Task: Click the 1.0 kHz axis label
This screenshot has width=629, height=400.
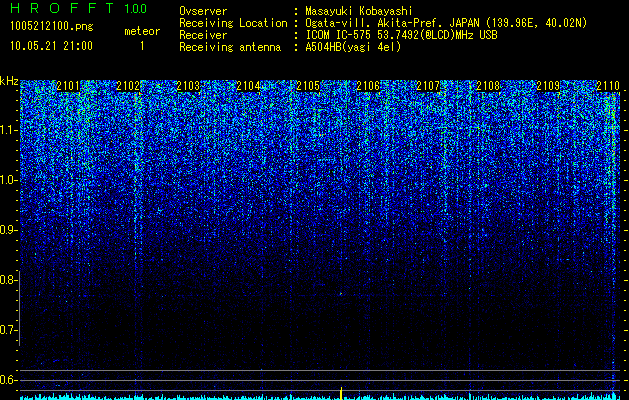Action: click(8, 180)
